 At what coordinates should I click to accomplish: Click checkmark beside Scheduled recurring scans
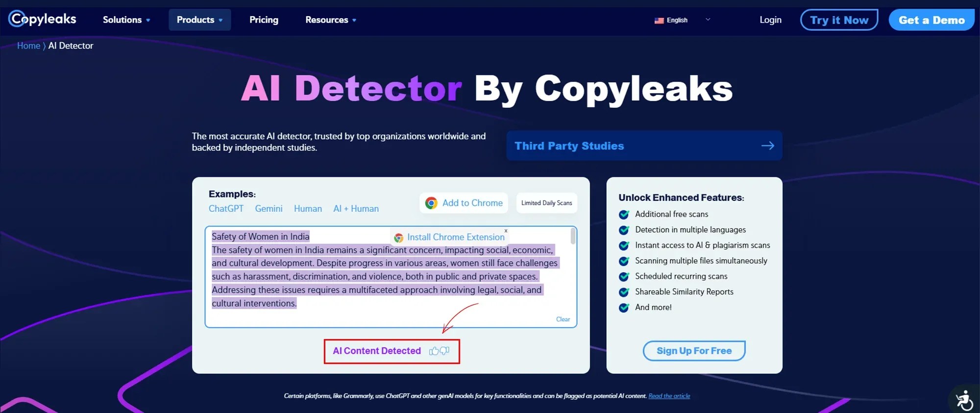point(624,276)
